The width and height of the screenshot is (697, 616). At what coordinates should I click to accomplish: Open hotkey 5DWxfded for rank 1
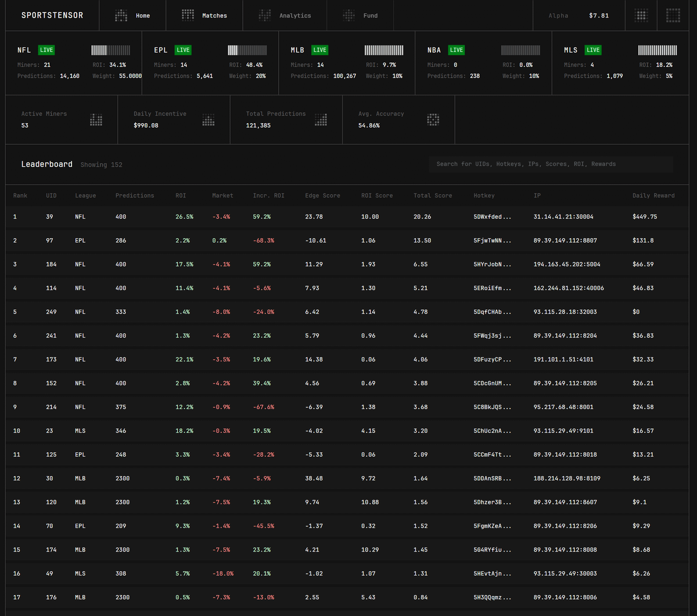click(x=493, y=217)
